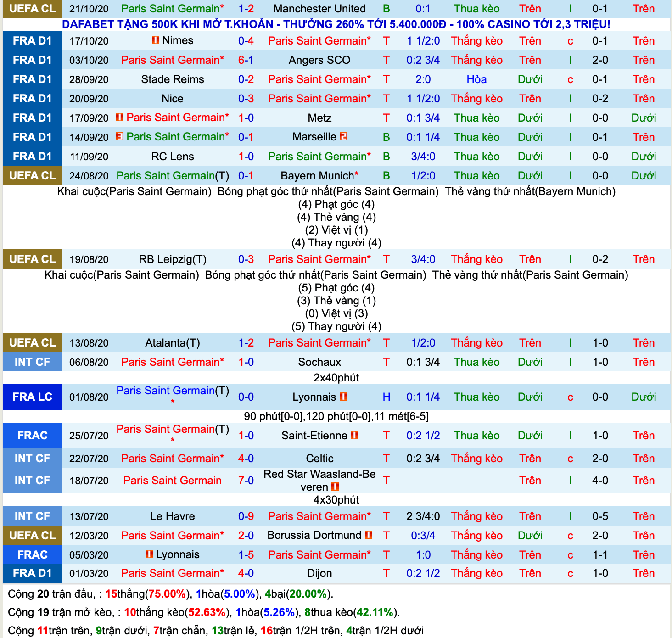Open the Metz team link
The height and width of the screenshot is (638, 672).
319,118
